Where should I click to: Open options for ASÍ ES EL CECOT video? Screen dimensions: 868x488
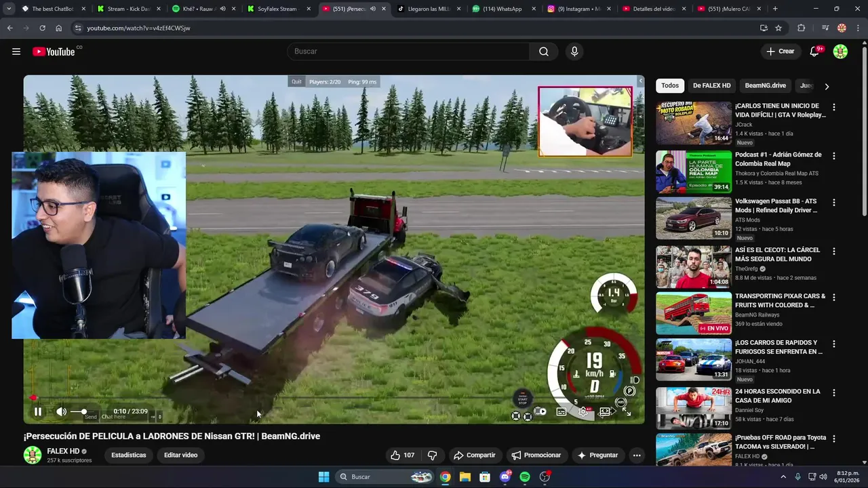(834, 251)
